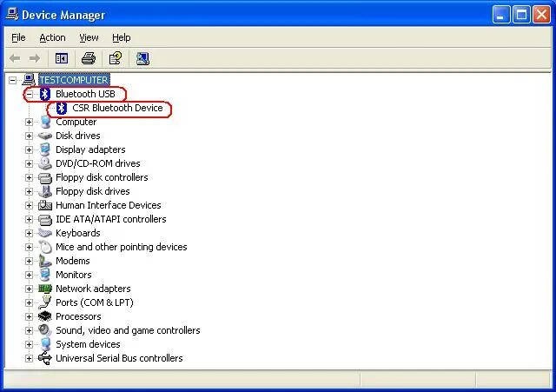Image resolution: width=556 pixels, height=392 pixels.
Task: Select the System devices label
Action: [88, 344]
